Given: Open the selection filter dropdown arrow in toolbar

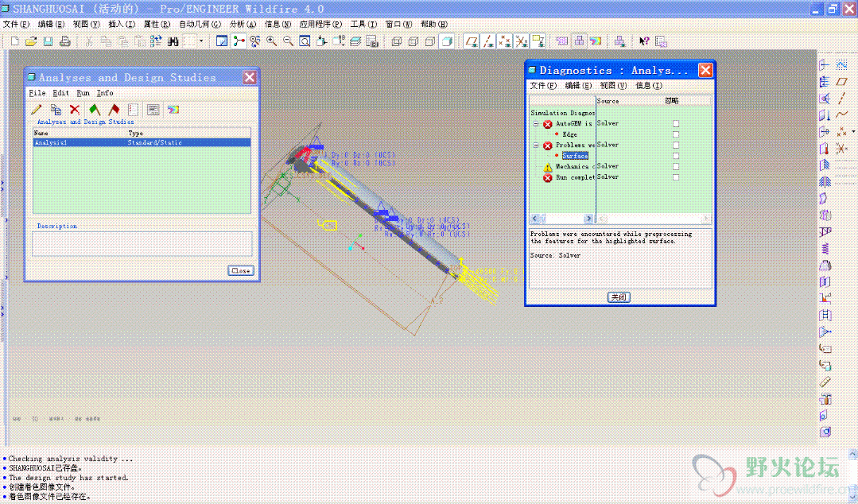Looking at the screenshot, I should [x=201, y=41].
